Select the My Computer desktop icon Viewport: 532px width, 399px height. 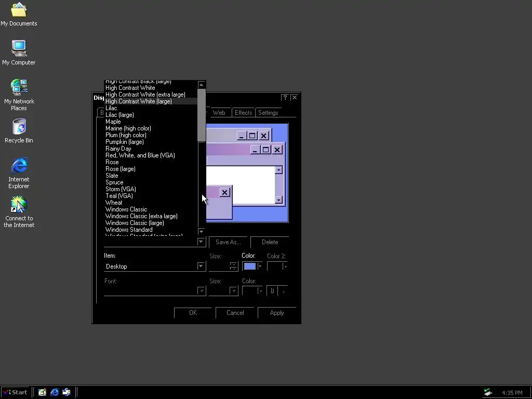point(19,52)
